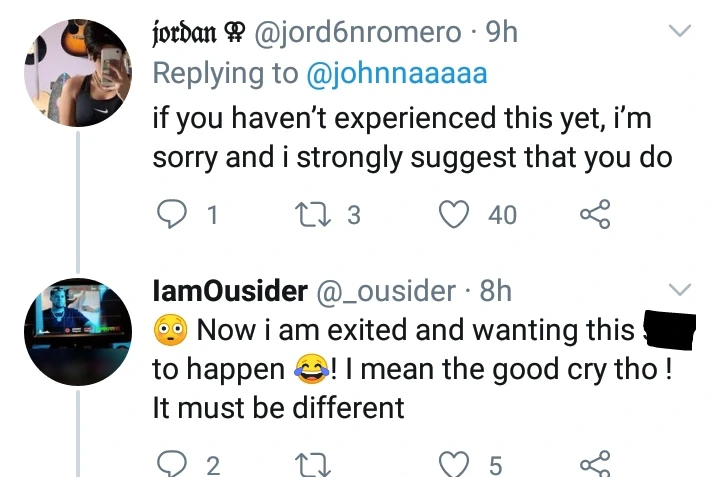Viewport: 720px width, 477px height.
Task: Retweet IamOusider's tweet
Action: pos(308,464)
